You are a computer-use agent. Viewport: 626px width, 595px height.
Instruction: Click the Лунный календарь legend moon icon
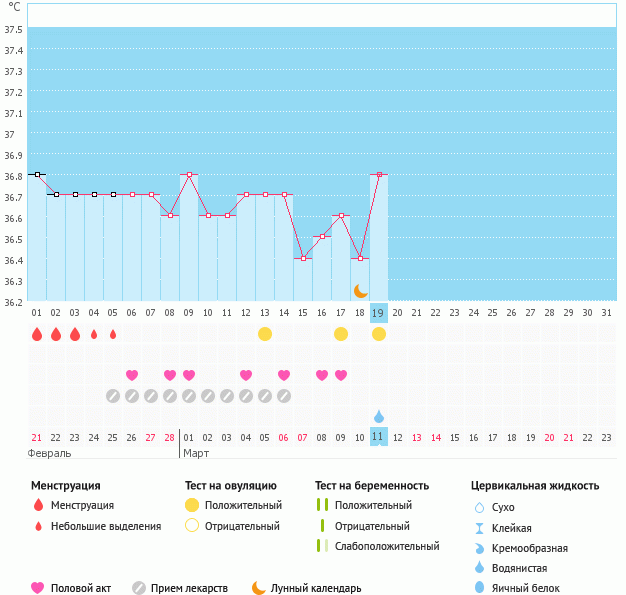point(259,588)
